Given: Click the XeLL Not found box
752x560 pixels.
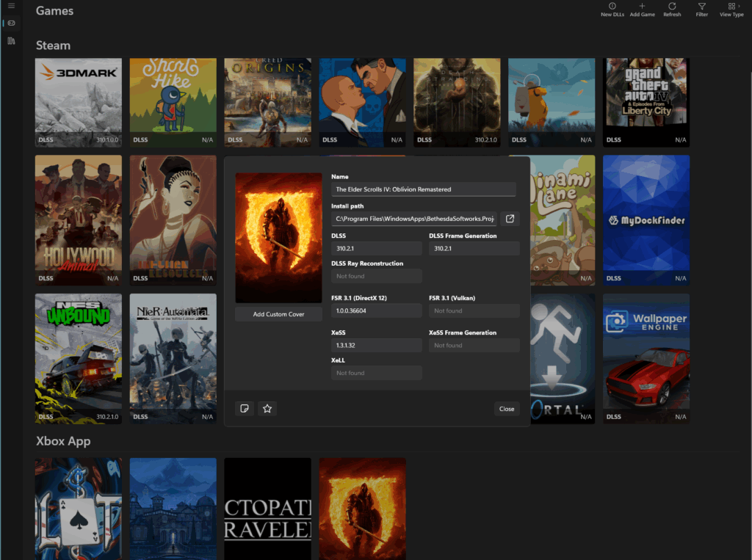Looking at the screenshot, I should click(377, 373).
